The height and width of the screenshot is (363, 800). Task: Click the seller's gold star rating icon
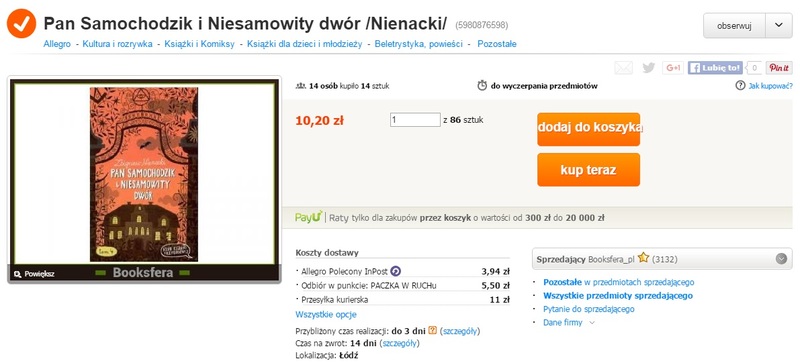(643, 258)
